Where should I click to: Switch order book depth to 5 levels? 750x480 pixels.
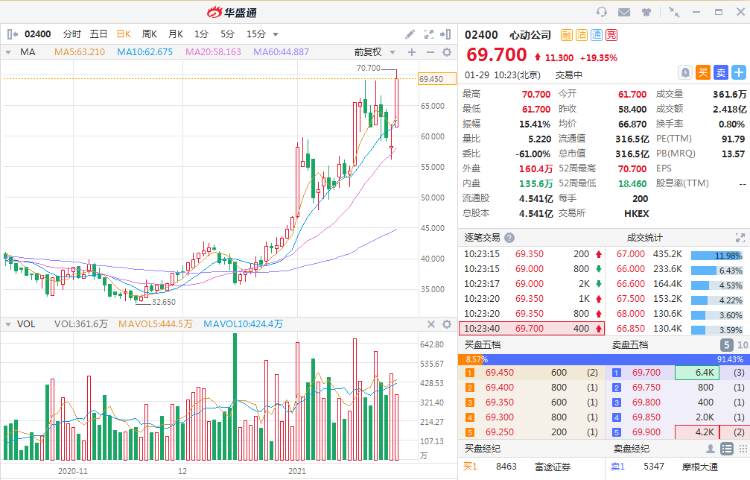[x=725, y=344]
